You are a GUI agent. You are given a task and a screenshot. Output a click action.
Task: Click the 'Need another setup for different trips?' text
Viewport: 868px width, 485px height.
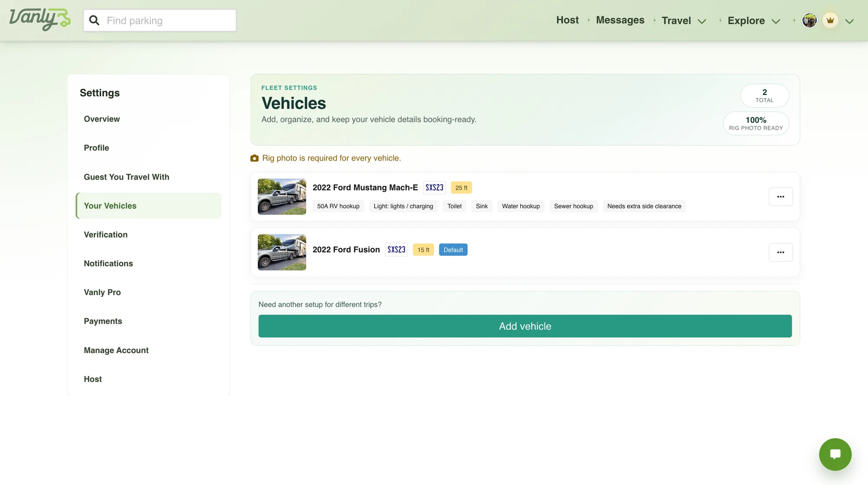(320, 305)
